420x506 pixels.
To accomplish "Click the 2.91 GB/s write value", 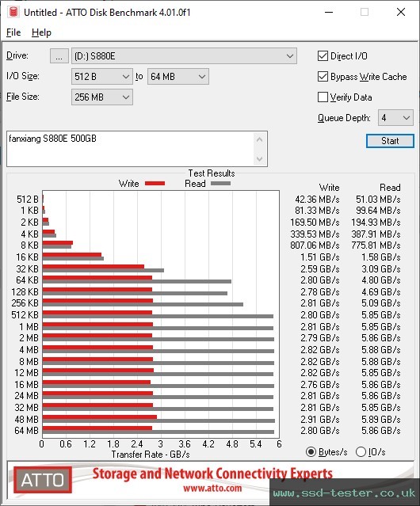I will click(x=320, y=419).
